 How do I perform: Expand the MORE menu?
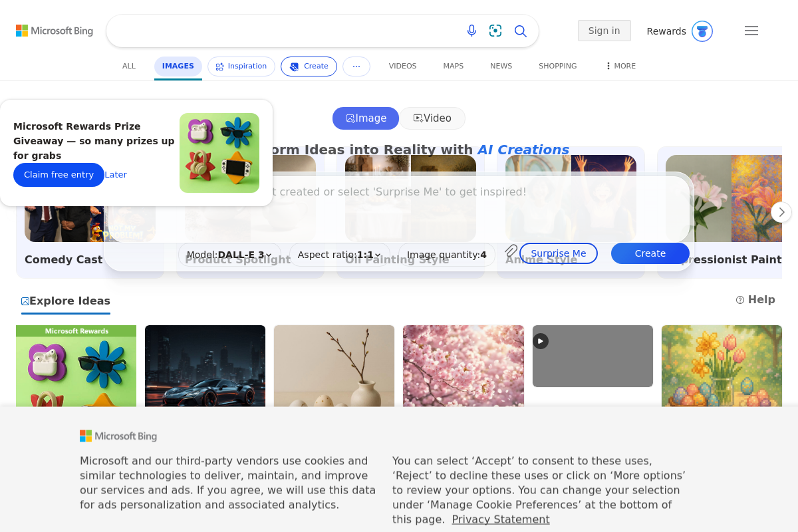pyautogui.click(x=620, y=66)
